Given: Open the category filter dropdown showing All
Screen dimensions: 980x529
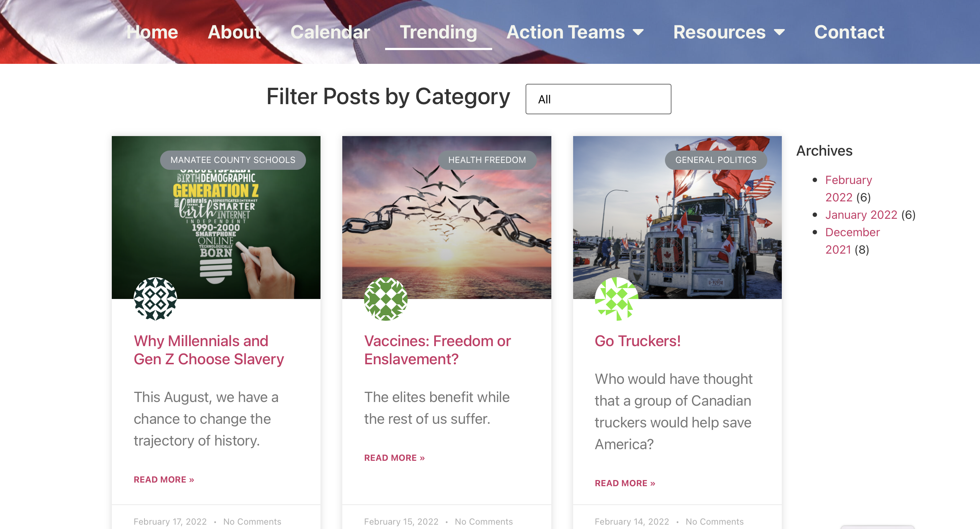Looking at the screenshot, I should pos(599,99).
